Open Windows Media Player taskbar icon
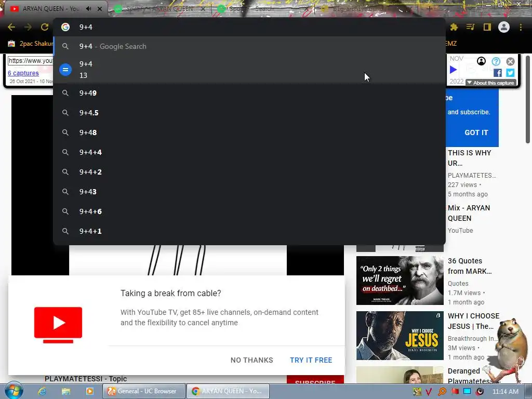Screen dimensions: 532x399 click(90, 391)
